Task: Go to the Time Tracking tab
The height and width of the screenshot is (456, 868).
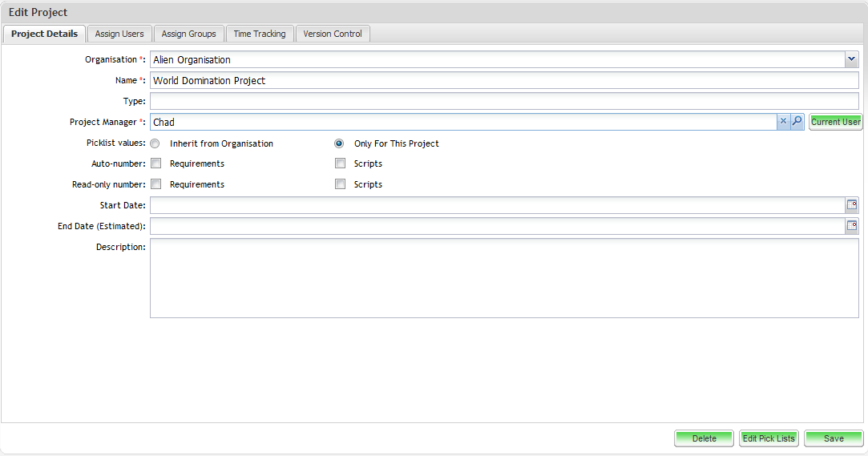Action: (x=260, y=34)
